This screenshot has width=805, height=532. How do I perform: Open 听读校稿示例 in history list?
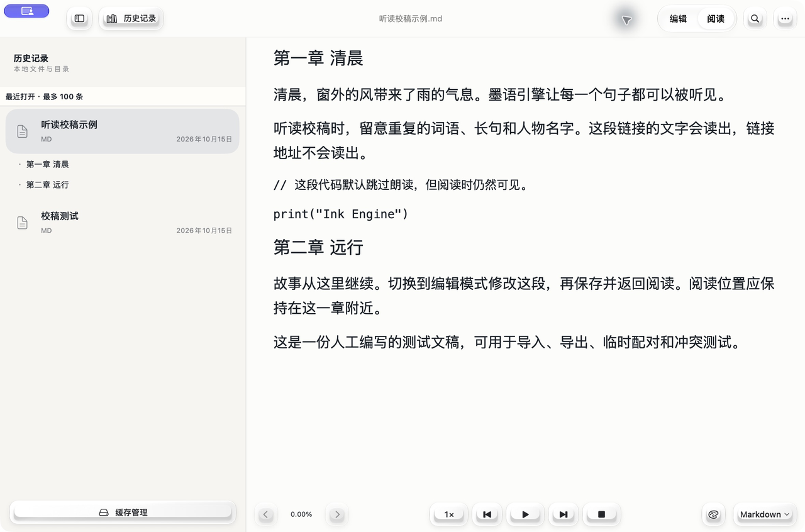[x=123, y=131]
